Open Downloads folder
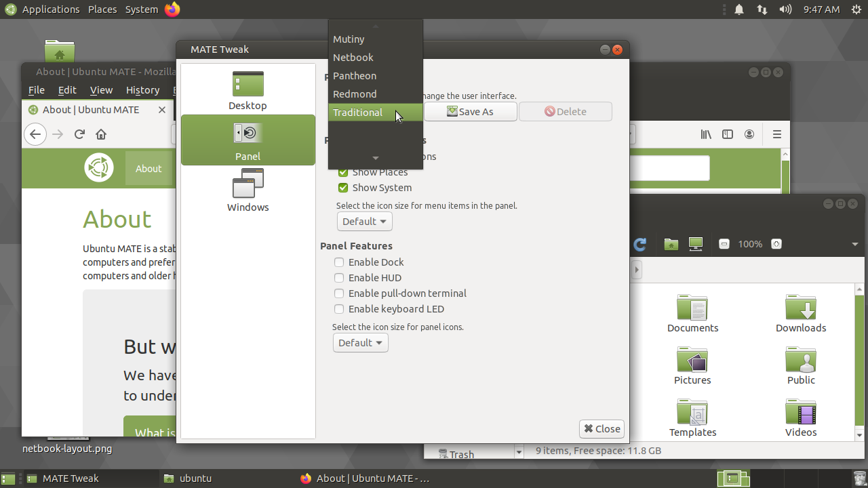This screenshot has height=488, width=868. pos(801,314)
